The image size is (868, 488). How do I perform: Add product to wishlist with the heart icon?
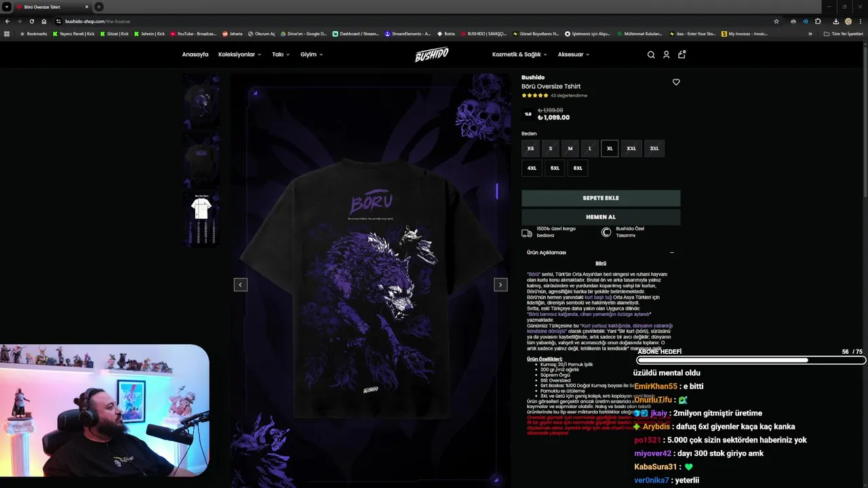[676, 82]
